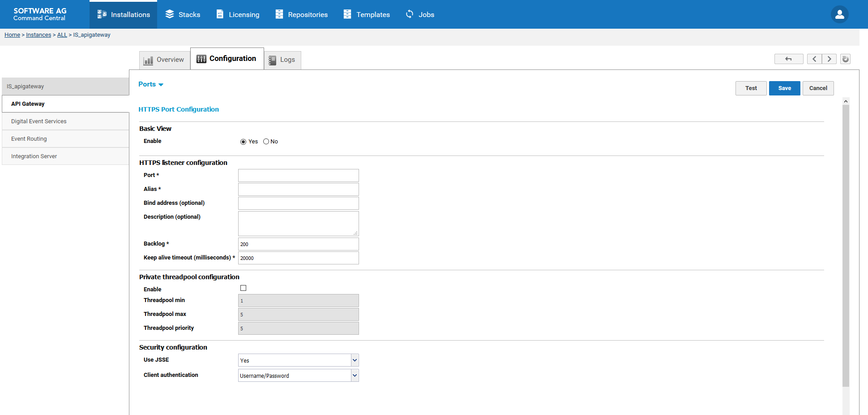Image resolution: width=868 pixels, height=415 pixels.
Task: Click the Logs notebook icon
Action: click(x=272, y=60)
